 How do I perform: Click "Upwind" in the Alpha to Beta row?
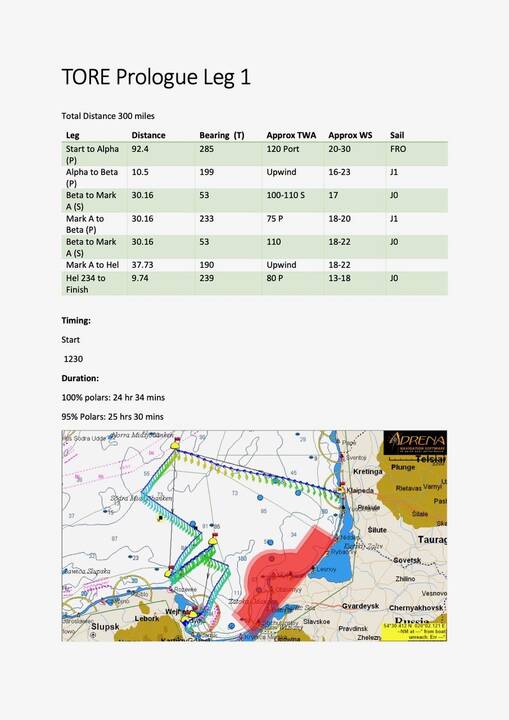pos(281,172)
